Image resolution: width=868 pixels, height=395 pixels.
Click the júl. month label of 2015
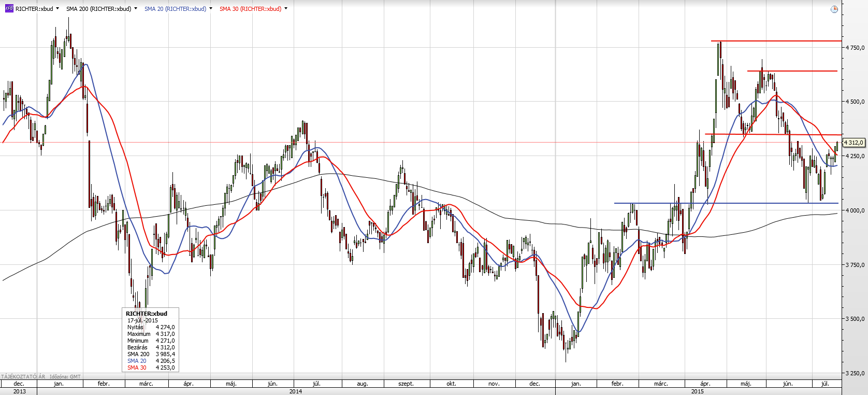(x=825, y=384)
